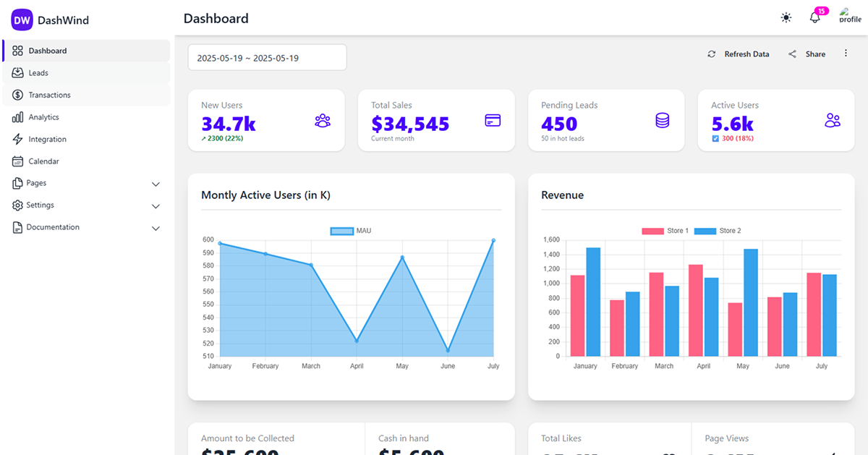Viewport: 868px width, 455px height.
Task: Click the Pages documents icon
Action: click(18, 183)
